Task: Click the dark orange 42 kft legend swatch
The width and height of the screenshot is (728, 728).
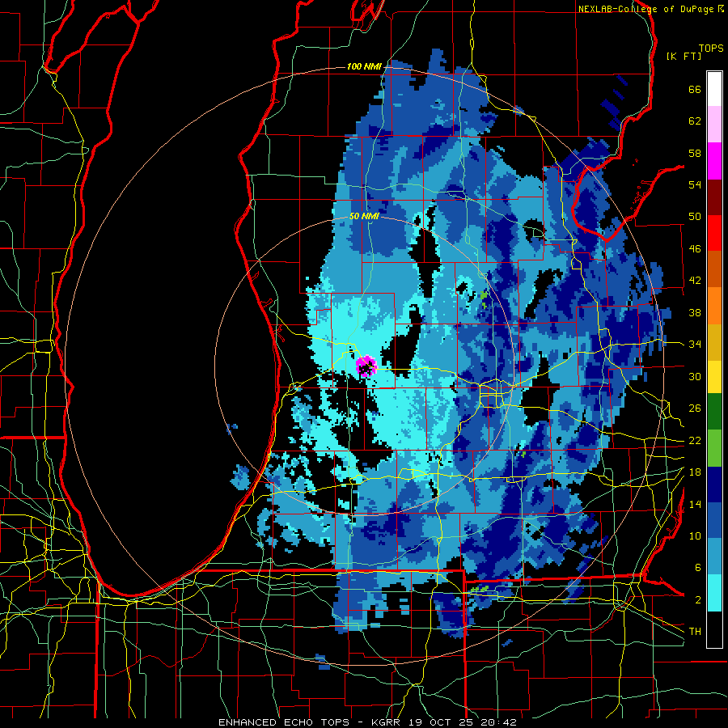Action: coord(714,269)
